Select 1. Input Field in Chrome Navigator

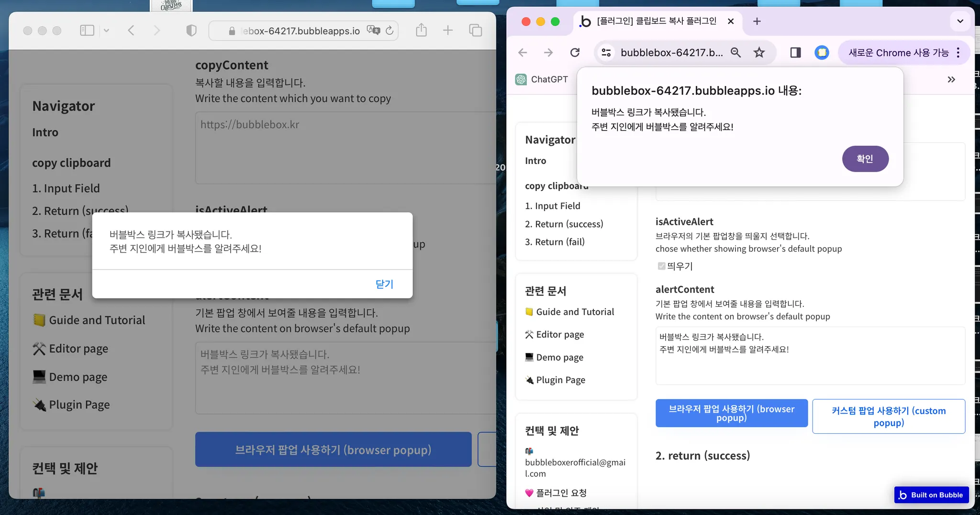[553, 206]
